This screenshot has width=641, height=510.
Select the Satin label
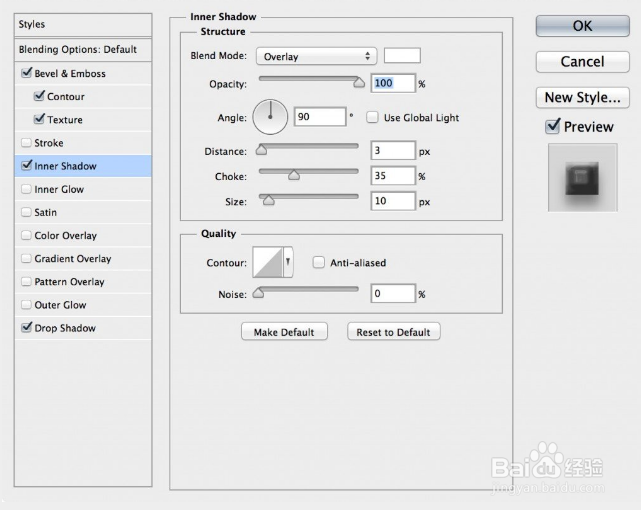click(45, 212)
